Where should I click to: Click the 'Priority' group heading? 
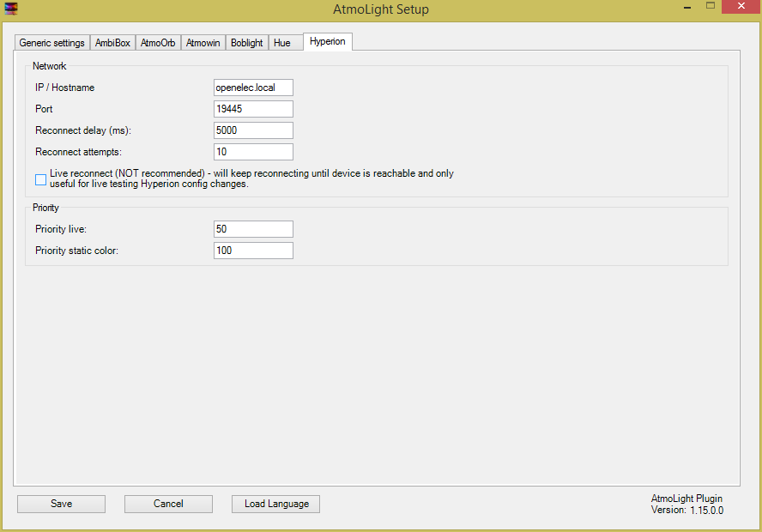[45, 208]
